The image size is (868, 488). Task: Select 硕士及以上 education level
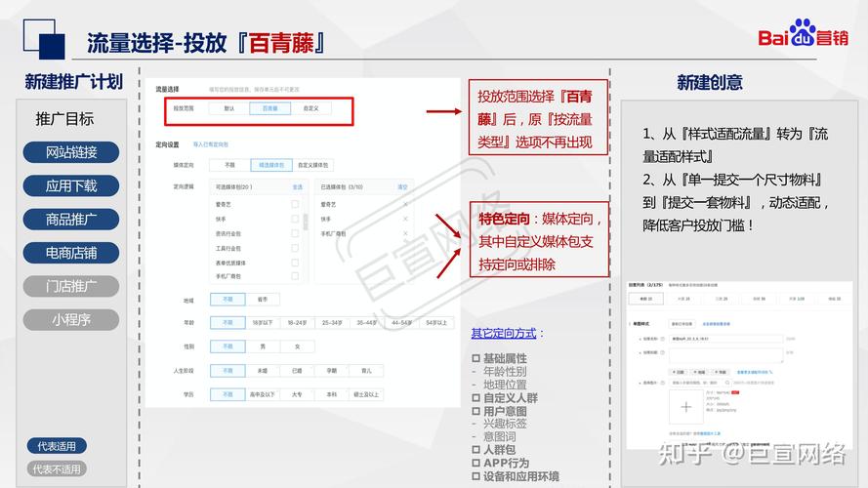click(x=366, y=394)
